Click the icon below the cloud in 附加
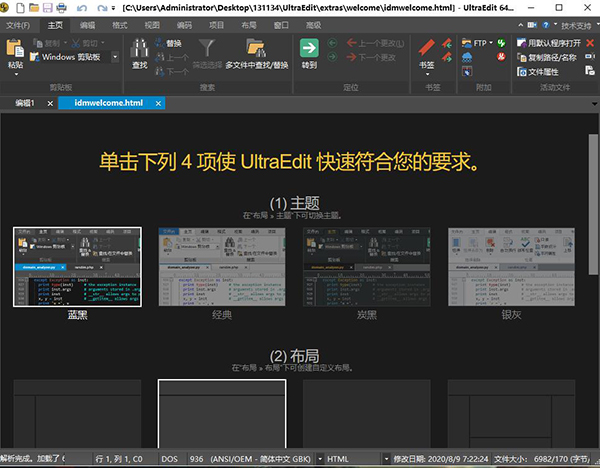This screenshot has height=468, width=600. [467, 72]
